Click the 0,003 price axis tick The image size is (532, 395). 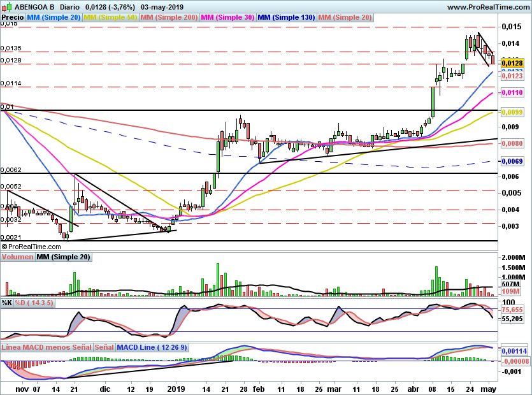coord(510,226)
